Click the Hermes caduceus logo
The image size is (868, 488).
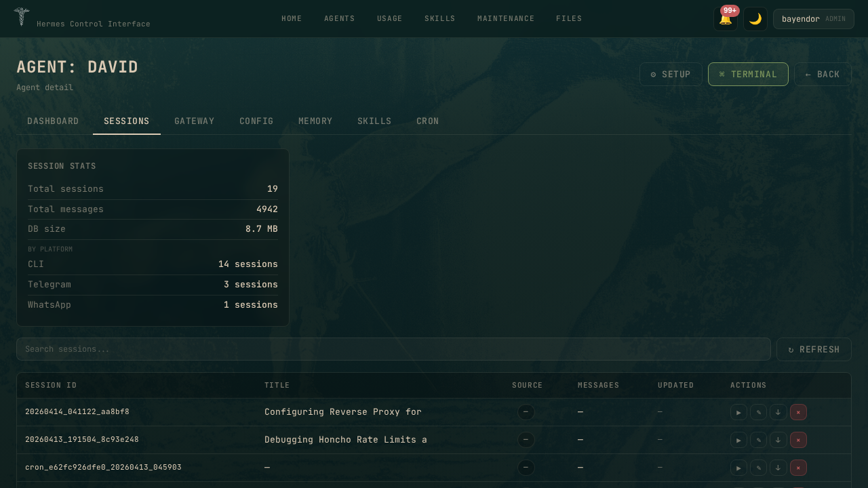click(22, 17)
